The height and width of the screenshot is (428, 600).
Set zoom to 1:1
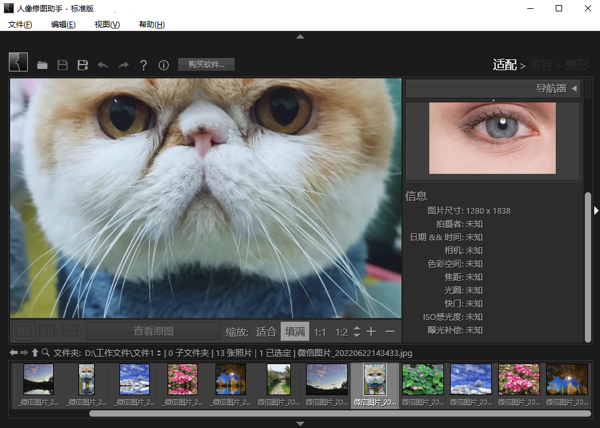pos(320,331)
